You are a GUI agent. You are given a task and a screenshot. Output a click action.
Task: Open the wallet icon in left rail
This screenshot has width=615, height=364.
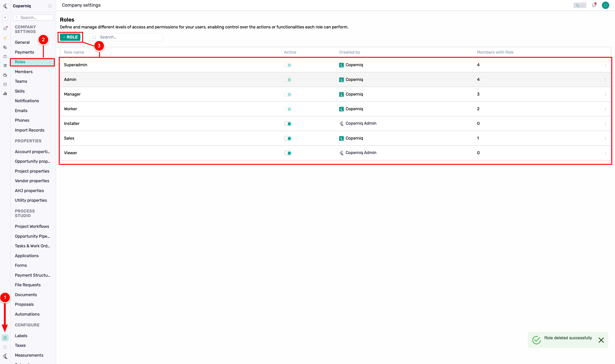pos(5,75)
